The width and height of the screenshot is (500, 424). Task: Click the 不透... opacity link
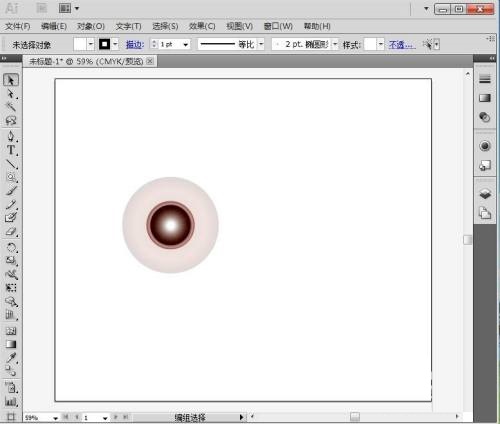click(x=402, y=44)
